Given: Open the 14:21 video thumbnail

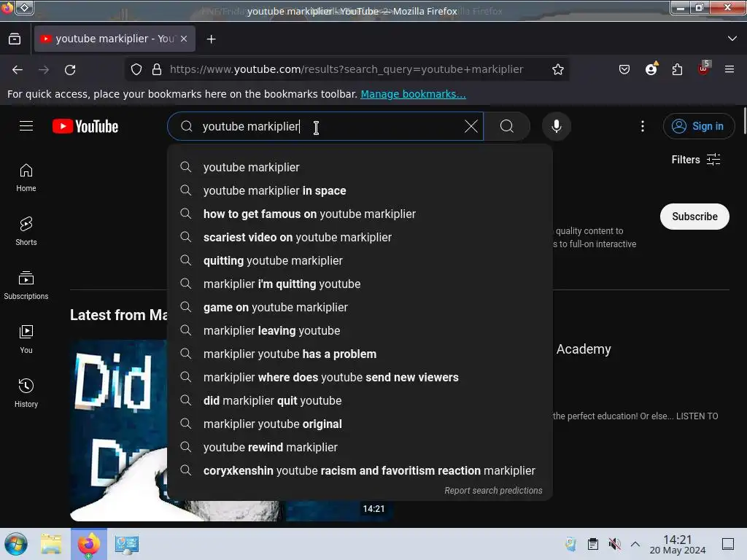Looking at the screenshot, I should [x=231, y=430].
